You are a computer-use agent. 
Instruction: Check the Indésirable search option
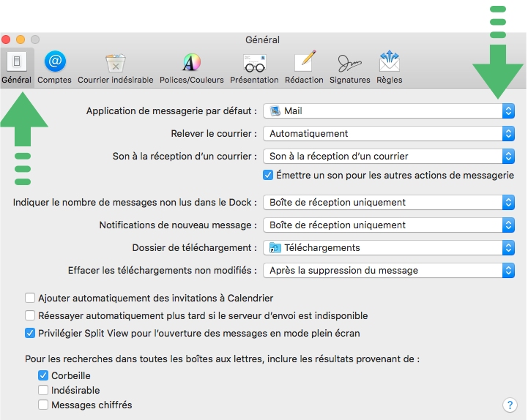point(43,390)
